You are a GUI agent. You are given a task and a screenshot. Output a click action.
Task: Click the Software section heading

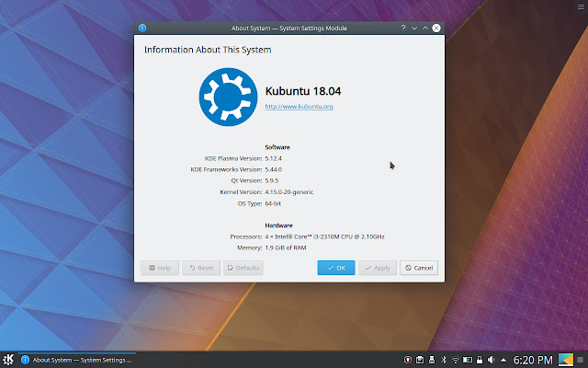coord(277,147)
